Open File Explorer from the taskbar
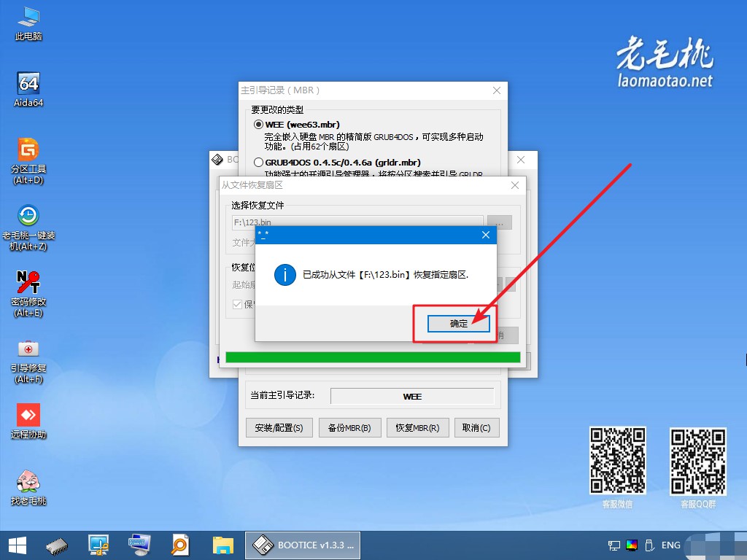 (x=222, y=545)
